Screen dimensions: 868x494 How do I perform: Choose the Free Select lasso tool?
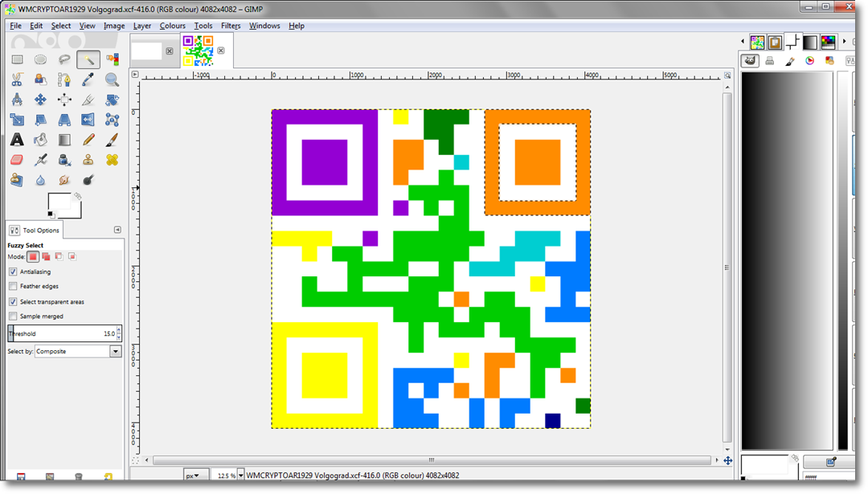pos(64,59)
